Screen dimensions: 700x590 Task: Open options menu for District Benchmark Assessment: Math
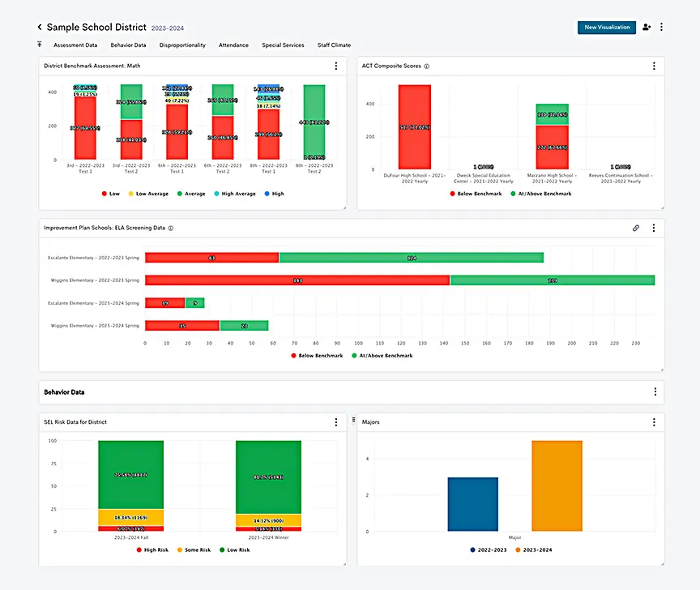[x=336, y=66]
